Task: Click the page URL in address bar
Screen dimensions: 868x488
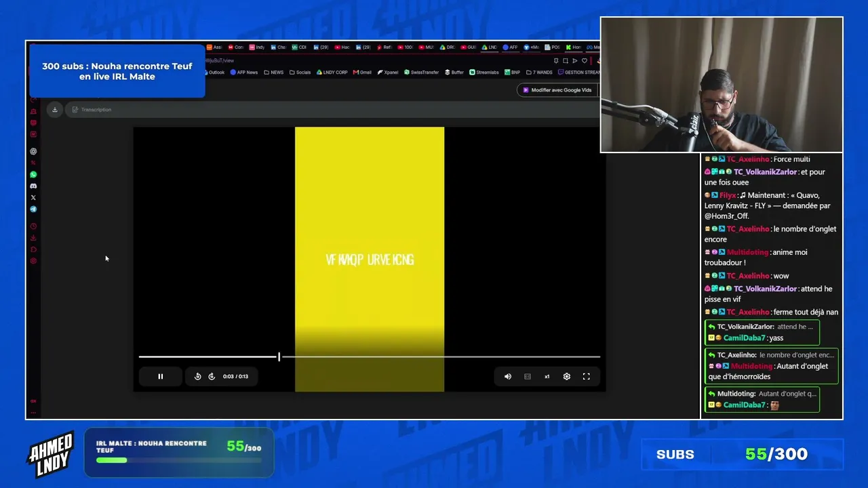Action: tap(220, 60)
